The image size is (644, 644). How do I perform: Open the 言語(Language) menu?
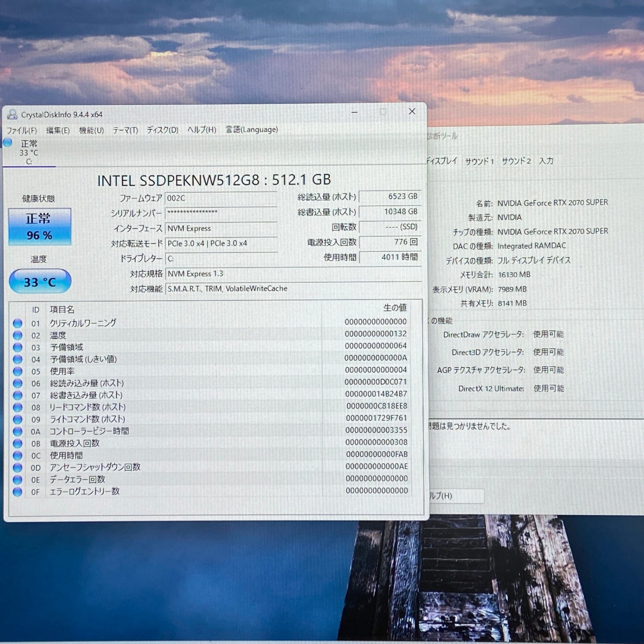point(251,129)
